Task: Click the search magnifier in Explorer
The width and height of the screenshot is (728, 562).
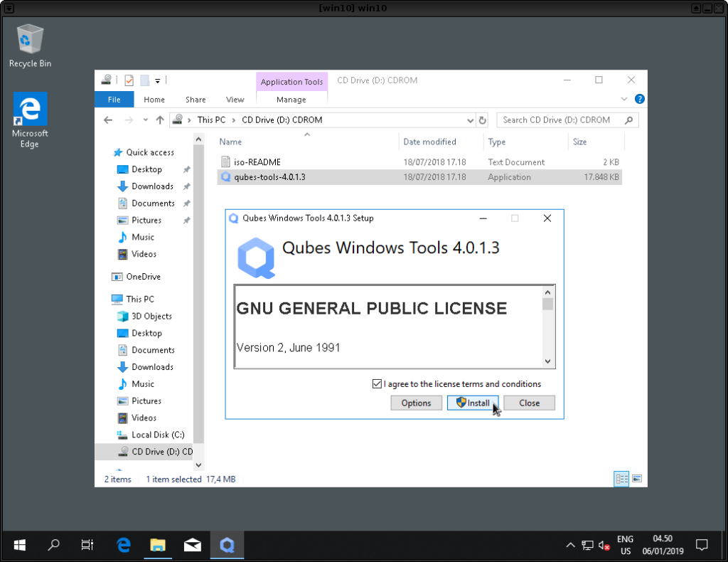Action: point(628,120)
